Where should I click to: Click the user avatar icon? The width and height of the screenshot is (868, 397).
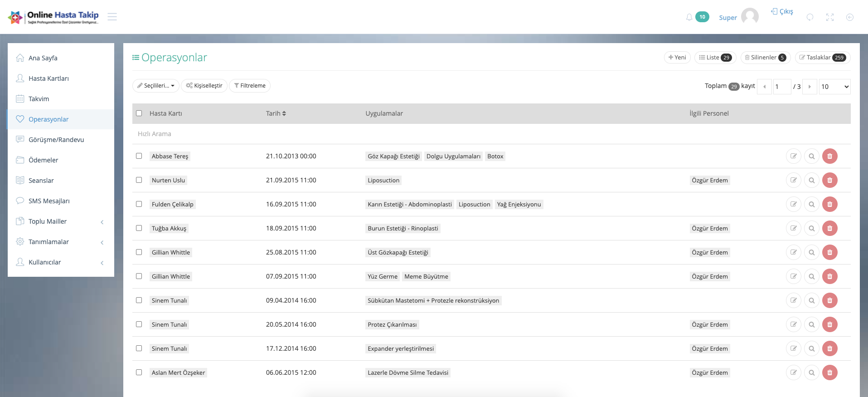tap(750, 17)
